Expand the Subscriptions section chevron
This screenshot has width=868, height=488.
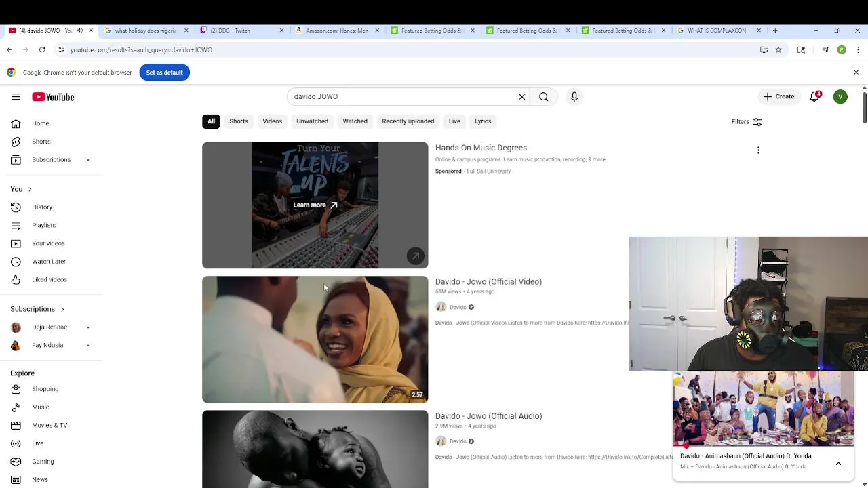tap(62, 309)
